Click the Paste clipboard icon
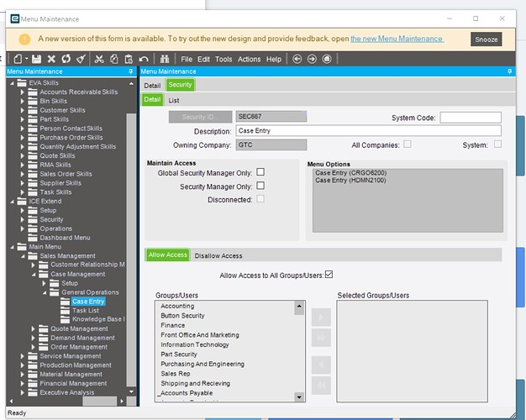This screenshot has height=420, width=526. [129, 59]
